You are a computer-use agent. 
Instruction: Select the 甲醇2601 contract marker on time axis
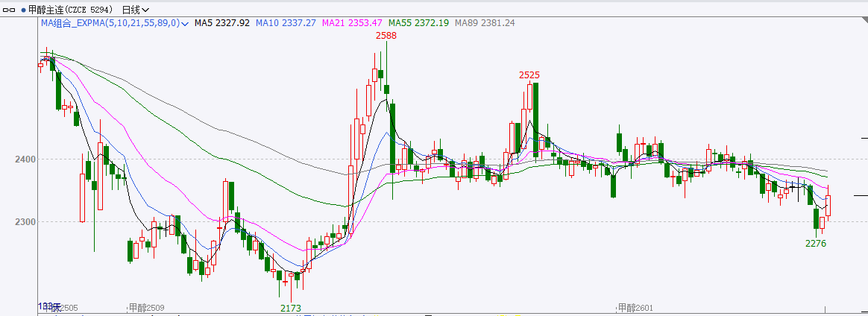635,307
